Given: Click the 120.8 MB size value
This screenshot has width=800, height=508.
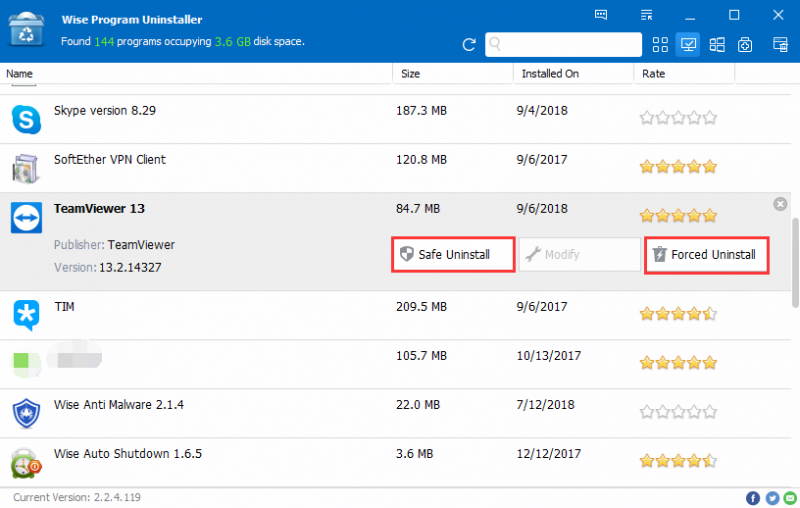Looking at the screenshot, I should (x=421, y=160).
